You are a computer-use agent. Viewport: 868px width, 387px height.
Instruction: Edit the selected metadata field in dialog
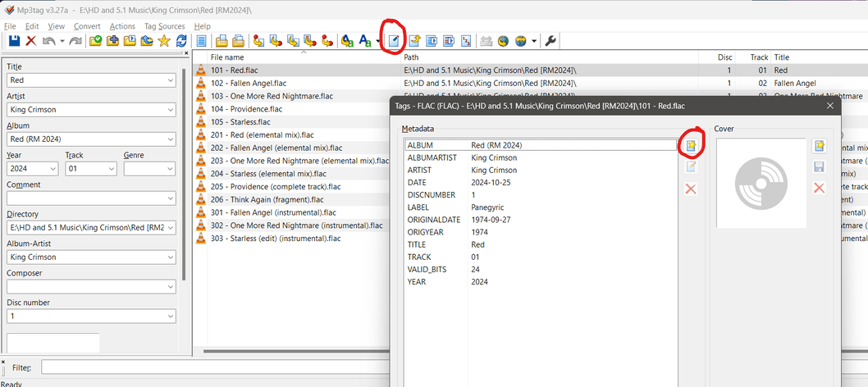(x=691, y=167)
